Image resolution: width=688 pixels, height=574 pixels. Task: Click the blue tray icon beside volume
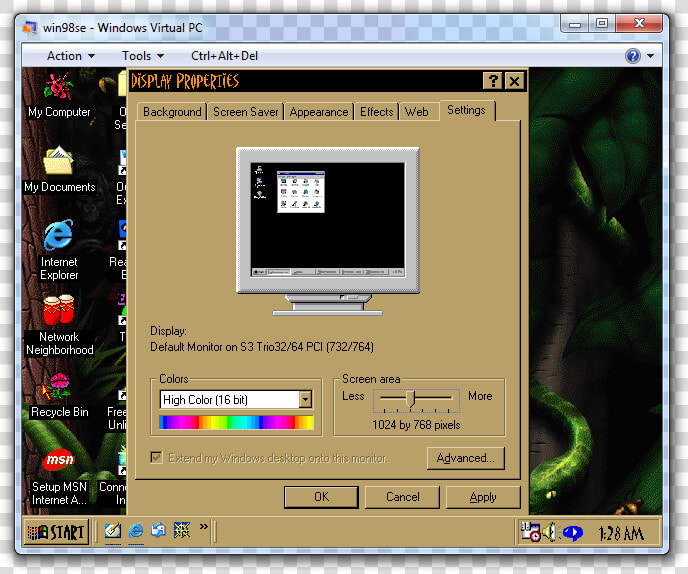(x=573, y=533)
